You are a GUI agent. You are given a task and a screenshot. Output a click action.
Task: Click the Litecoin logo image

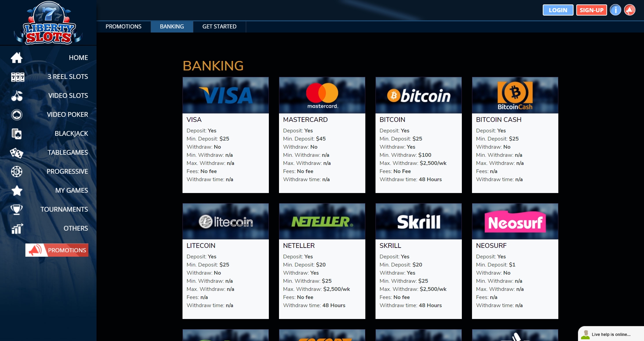point(226,221)
